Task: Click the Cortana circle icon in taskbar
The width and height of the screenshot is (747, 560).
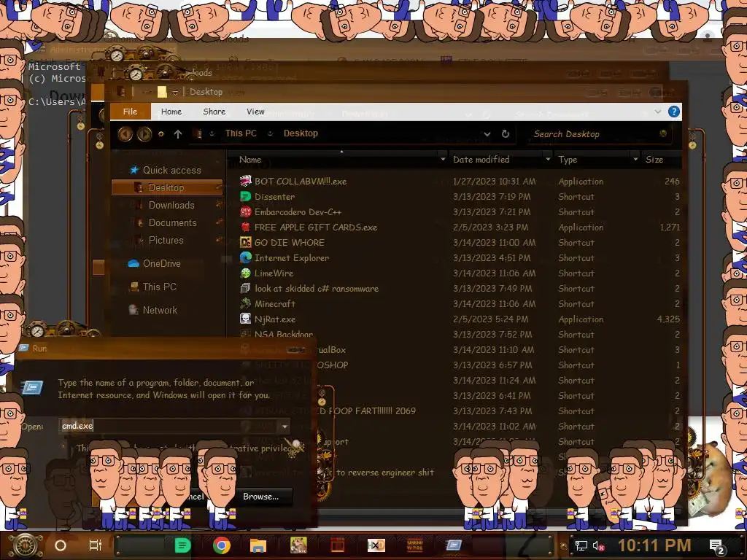Action: 61,545
